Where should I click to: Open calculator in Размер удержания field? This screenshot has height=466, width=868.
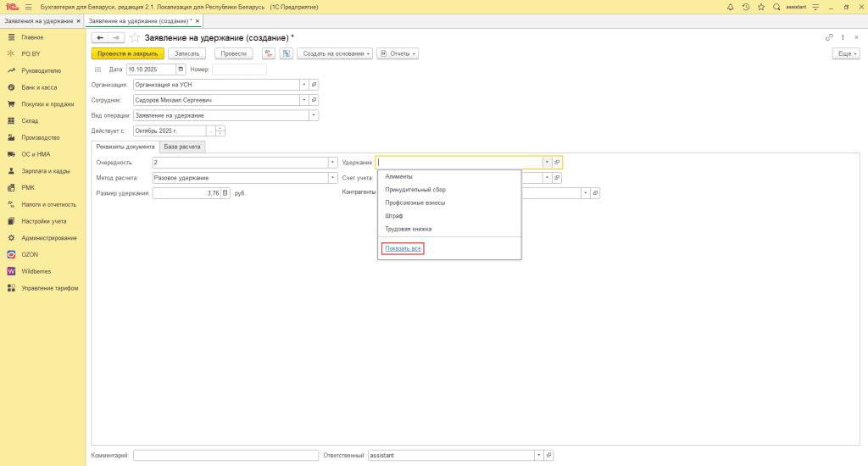225,193
